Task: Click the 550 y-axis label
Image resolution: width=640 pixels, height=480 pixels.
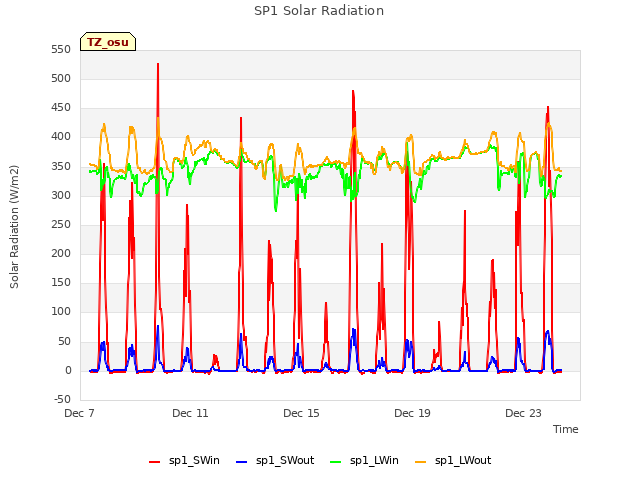Action: 61,50
